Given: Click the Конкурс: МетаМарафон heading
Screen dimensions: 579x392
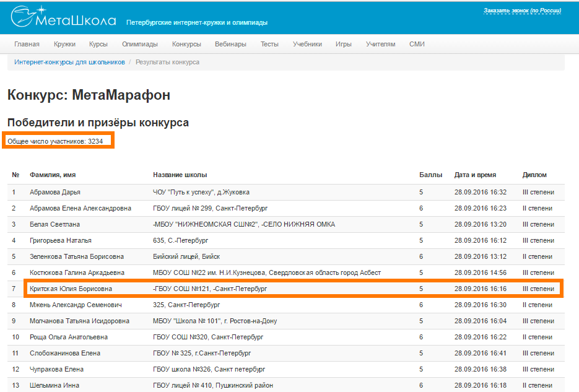Looking at the screenshot, I should 89,95.
